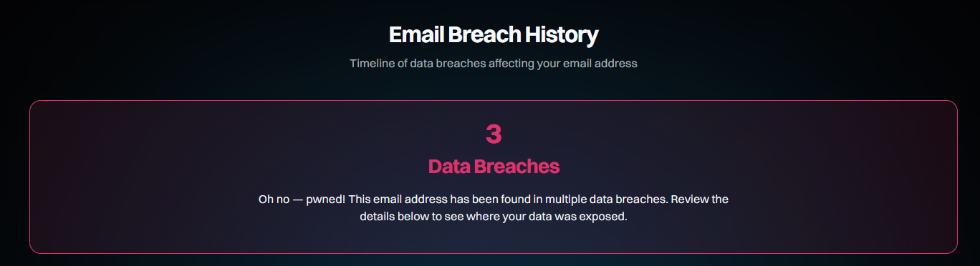Click "This email address" in the warning message
The width and height of the screenshot is (980, 266).
tap(397, 199)
